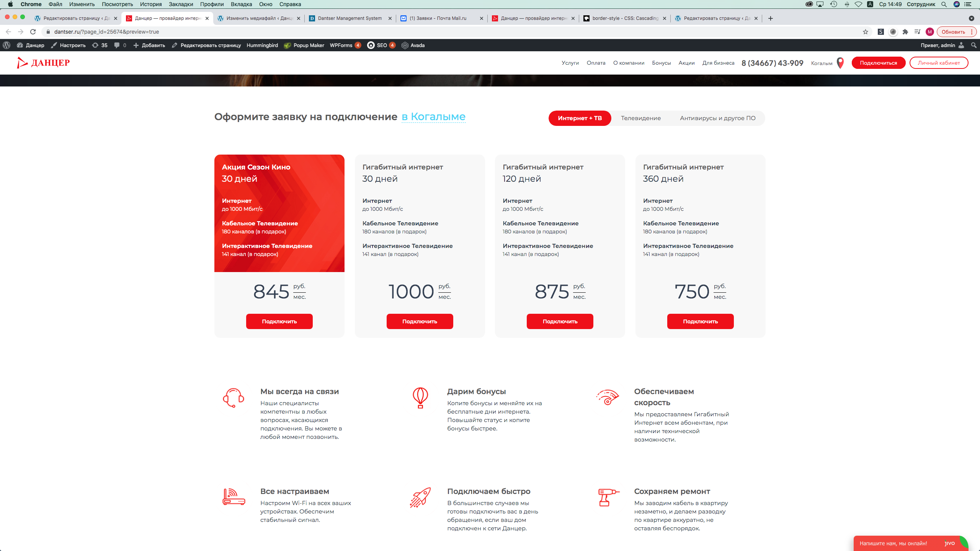Click Подключить under the 875 руб. plan
The height and width of the screenshot is (551, 980).
(560, 321)
